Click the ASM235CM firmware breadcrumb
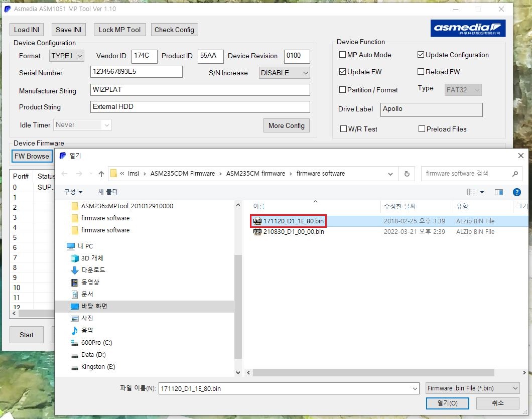 (x=255, y=174)
